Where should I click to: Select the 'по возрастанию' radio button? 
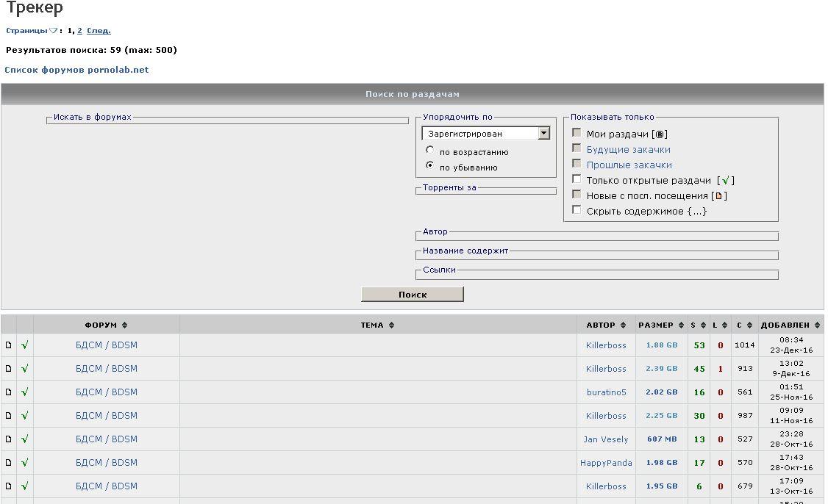click(430, 151)
